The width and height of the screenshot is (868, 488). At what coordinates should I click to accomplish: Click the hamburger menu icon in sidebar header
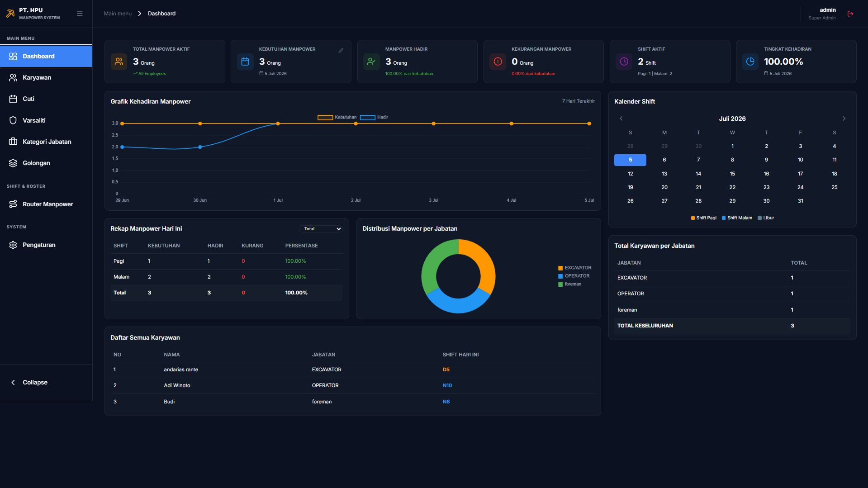pyautogui.click(x=80, y=14)
